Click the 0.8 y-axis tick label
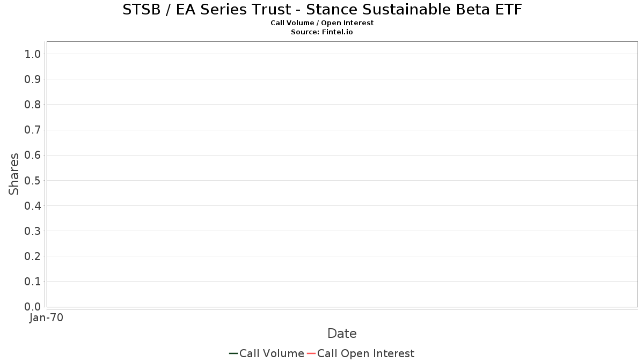The width and height of the screenshot is (644, 362). click(33, 105)
